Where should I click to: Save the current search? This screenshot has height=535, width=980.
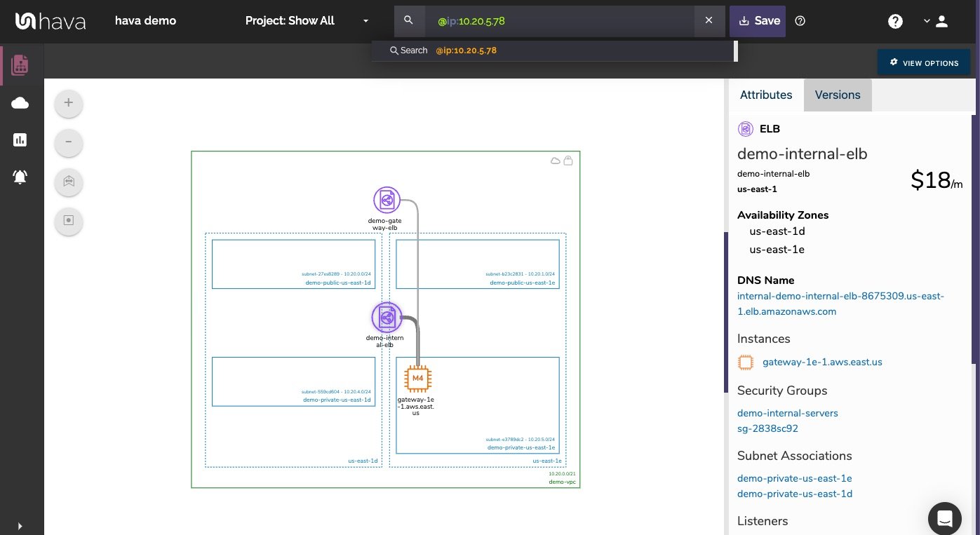pyautogui.click(x=758, y=21)
